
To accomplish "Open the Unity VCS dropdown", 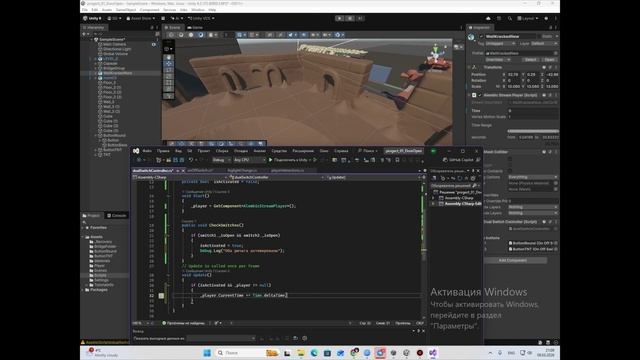I will click(201, 18).
